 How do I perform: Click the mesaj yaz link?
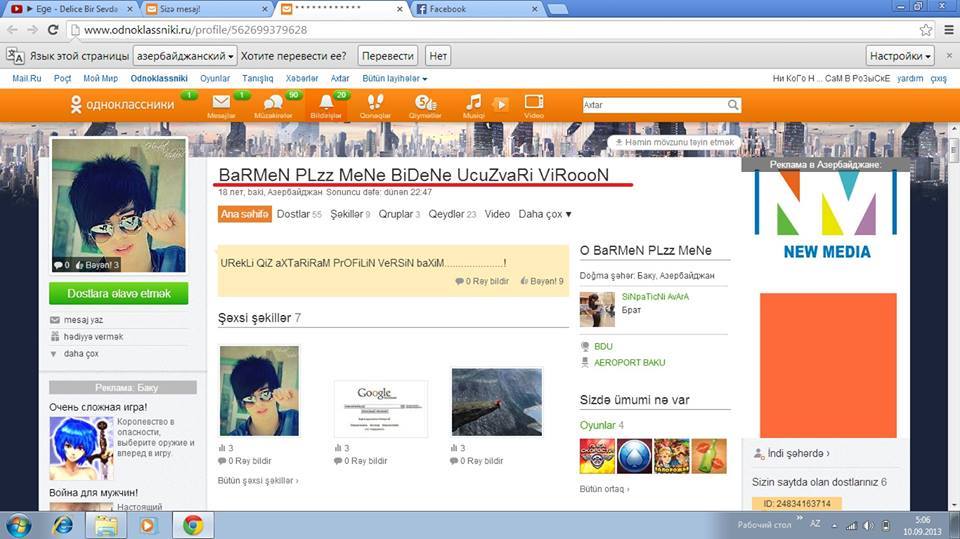pos(83,320)
